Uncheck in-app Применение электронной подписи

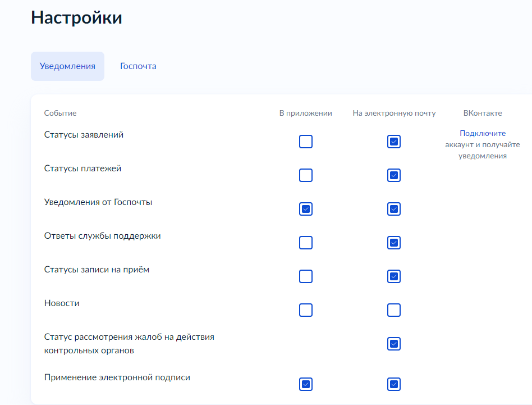(306, 384)
